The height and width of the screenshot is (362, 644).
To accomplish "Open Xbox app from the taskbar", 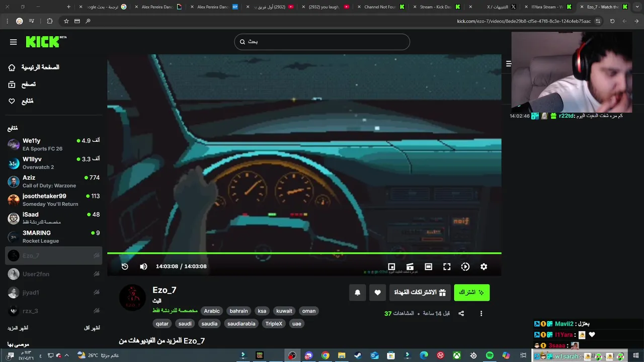I will (457, 355).
